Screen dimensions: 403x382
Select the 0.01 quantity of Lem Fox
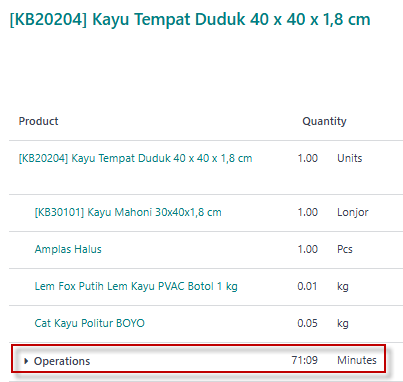[x=307, y=286]
